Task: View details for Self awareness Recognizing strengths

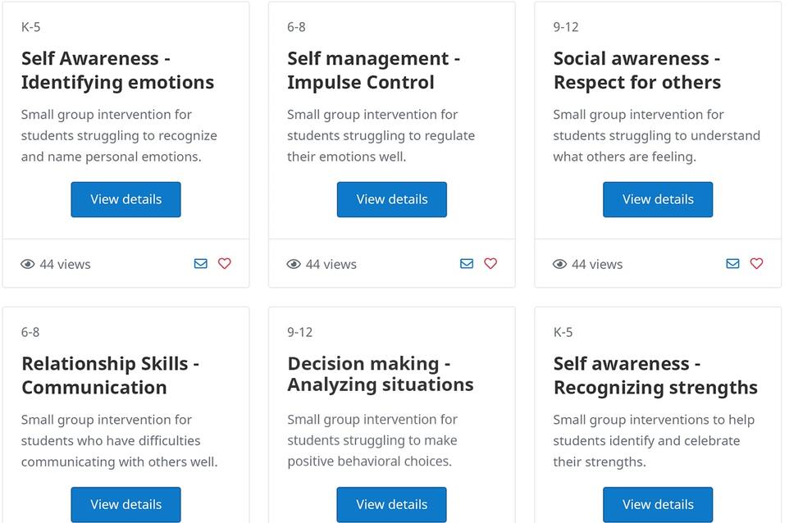Action: tap(658, 504)
